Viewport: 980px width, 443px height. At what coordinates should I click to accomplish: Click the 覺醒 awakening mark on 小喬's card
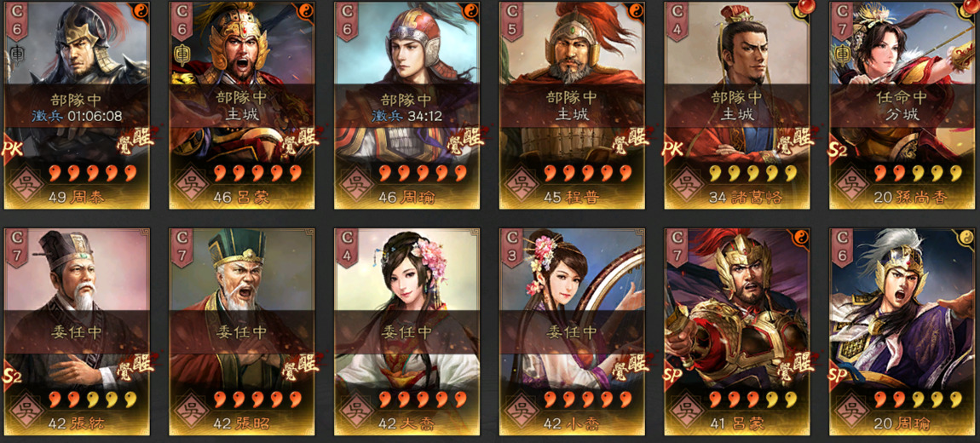point(629,365)
